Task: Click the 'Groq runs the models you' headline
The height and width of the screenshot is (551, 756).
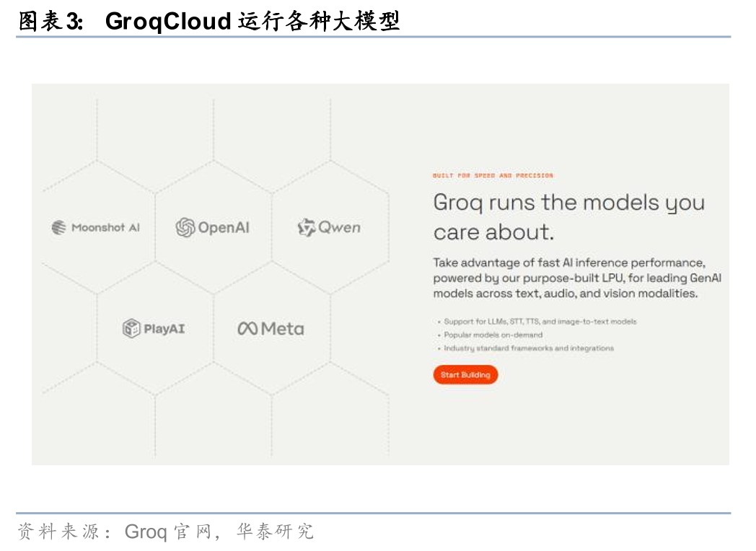Action: pos(568,203)
